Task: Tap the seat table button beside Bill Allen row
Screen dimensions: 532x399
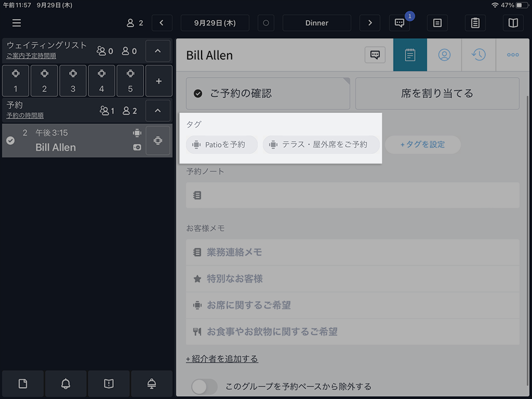Action: click(x=158, y=140)
